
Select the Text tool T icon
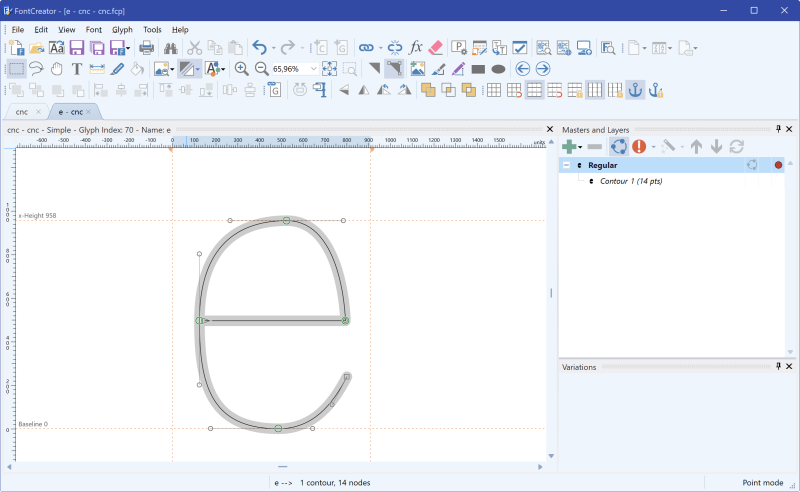(77, 68)
